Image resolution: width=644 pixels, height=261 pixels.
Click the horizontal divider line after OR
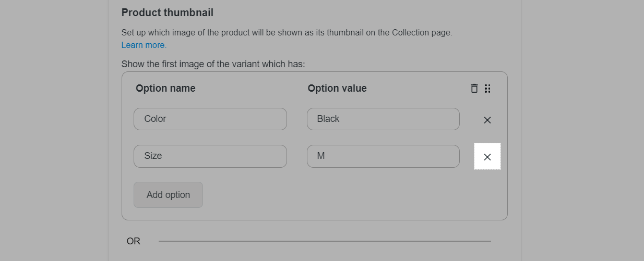pyautogui.click(x=325, y=241)
